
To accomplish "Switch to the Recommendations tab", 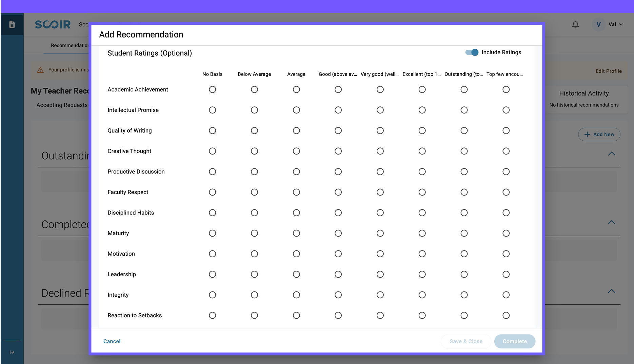I will click(70, 45).
